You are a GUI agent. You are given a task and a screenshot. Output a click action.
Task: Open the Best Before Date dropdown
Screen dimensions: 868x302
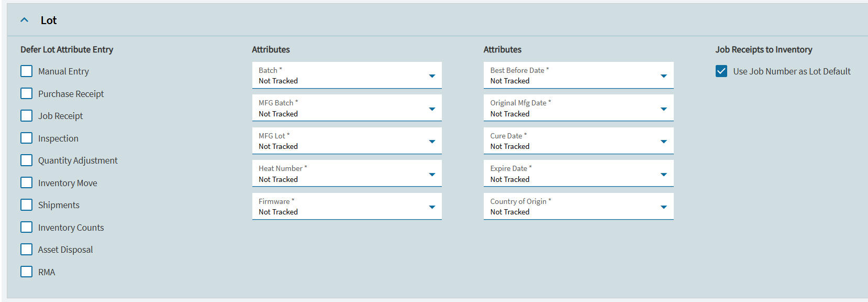point(578,75)
